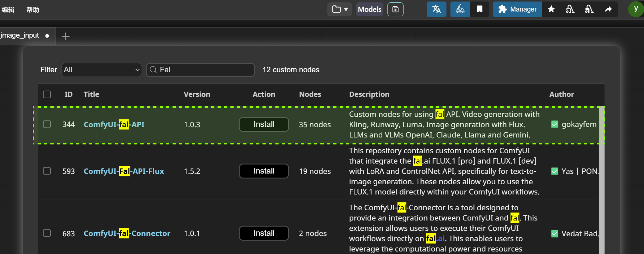Click the '12 custom nodes' count label
644x254 pixels.
tap(291, 70)
